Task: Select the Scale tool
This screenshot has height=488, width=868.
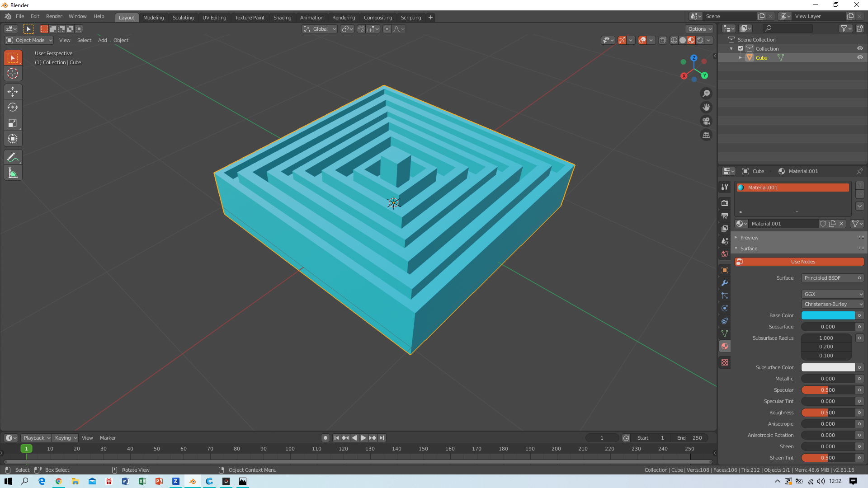Action: 13,123
